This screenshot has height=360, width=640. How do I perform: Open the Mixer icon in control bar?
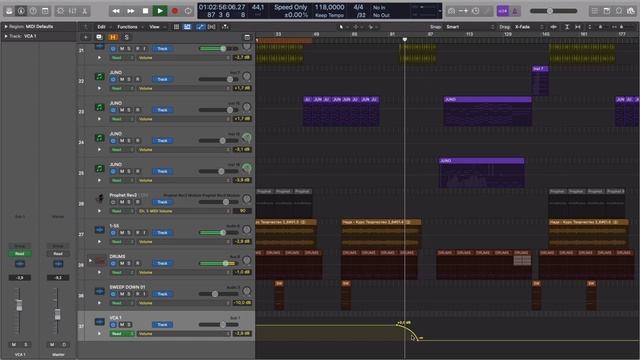tap(73, 11)
